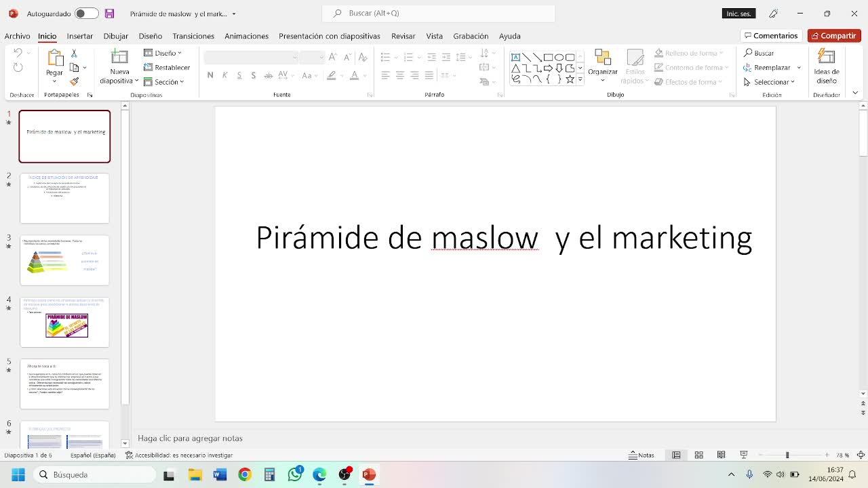Toggle underline (S) formatting

point(239,75)
